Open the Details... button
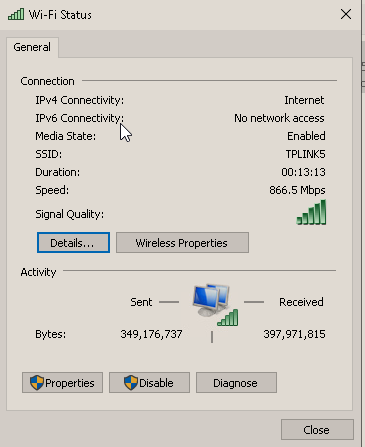The width and height of the screenshot is (365, 447). click(73, 243)
